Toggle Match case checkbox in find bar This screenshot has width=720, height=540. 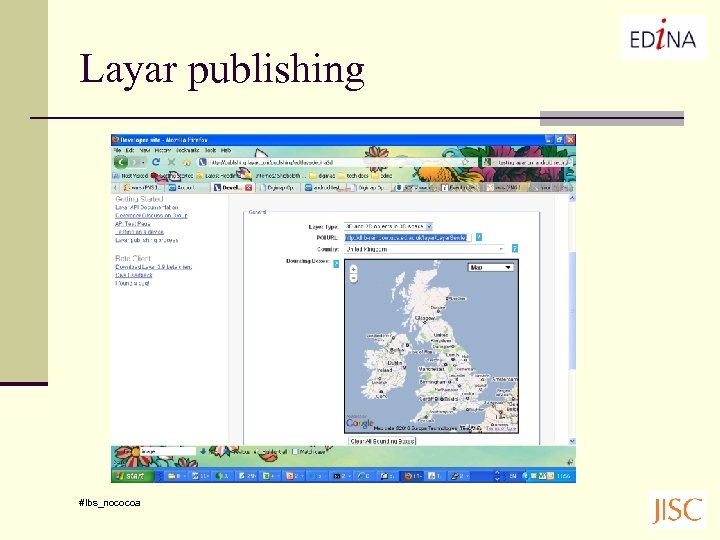pyautogui.click(x=295, y=452)
